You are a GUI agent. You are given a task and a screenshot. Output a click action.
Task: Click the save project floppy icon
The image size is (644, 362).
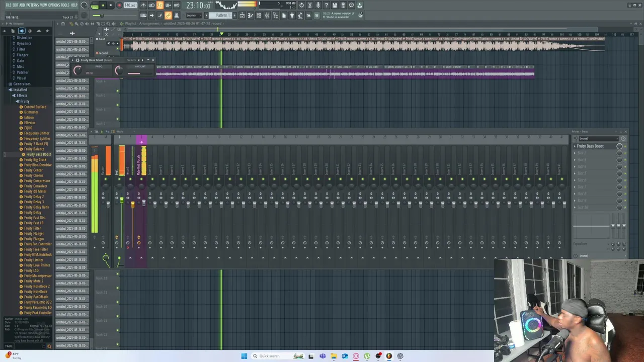click(x=335, y=5)
